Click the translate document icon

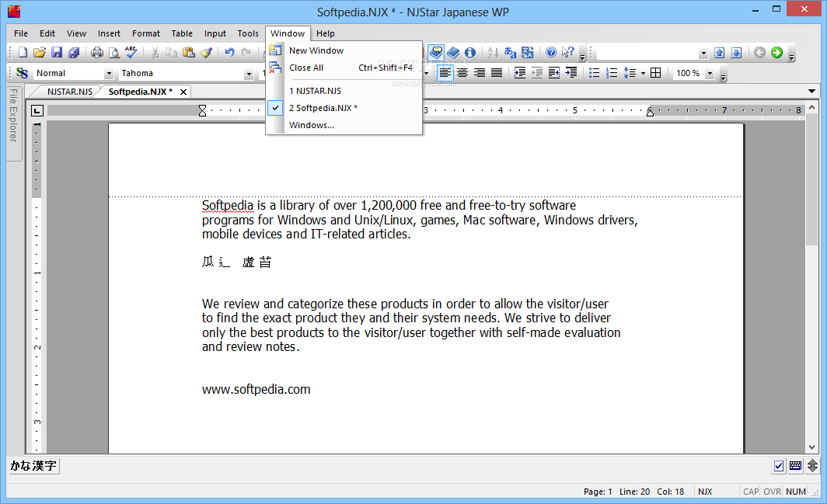click(528, 52)
